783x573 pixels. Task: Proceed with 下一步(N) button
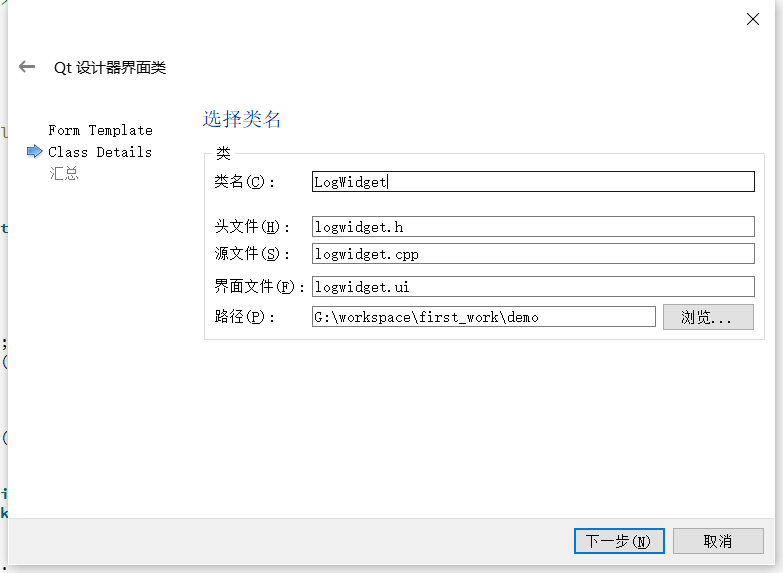coord(619,541)
